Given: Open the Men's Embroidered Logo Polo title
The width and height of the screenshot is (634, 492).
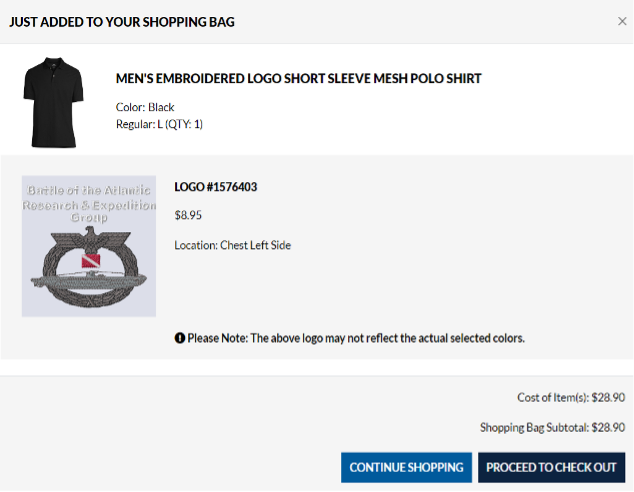Looking at the screenshot, I should tap(299, 78).
